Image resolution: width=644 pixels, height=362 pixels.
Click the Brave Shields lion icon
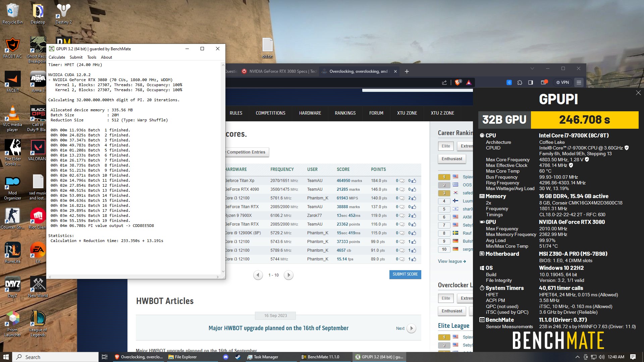tap(458, 82)
